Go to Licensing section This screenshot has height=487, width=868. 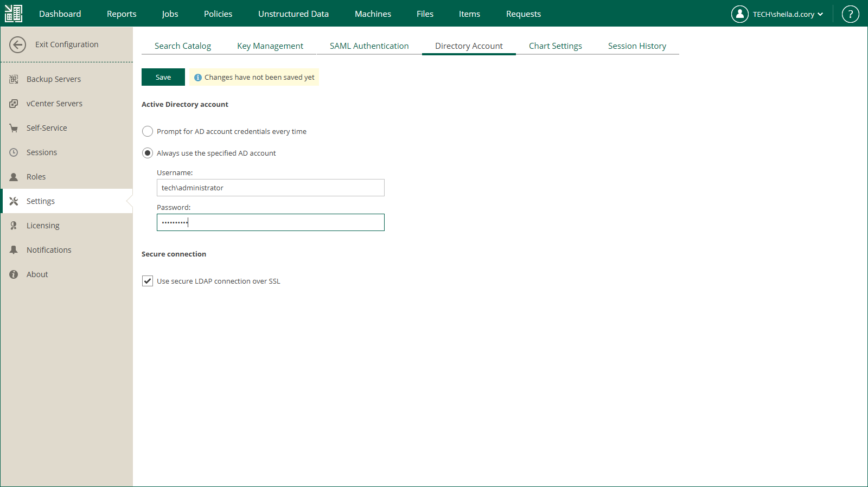(x=67, y=226)
